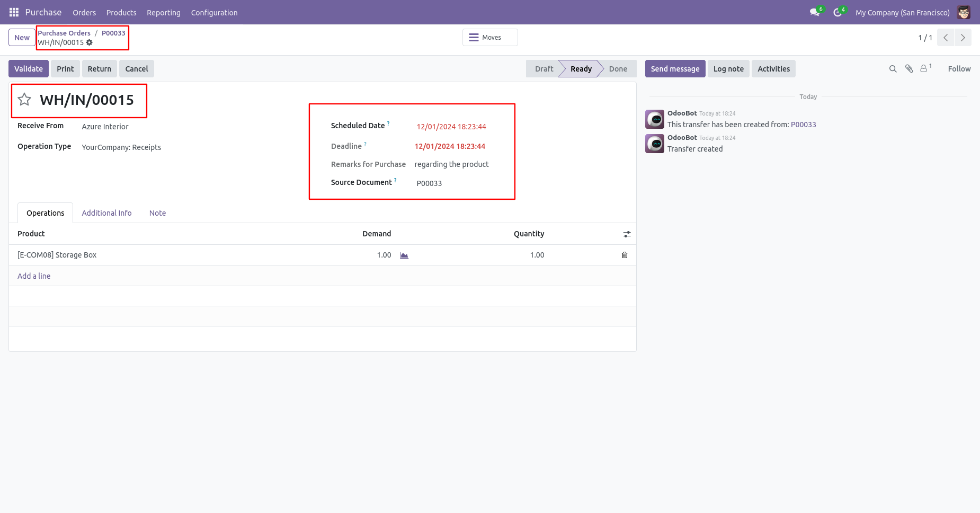Viewport: 980px width, 513px height.
Task: Click the Cancel button
Action: click(x=137, y=69)
